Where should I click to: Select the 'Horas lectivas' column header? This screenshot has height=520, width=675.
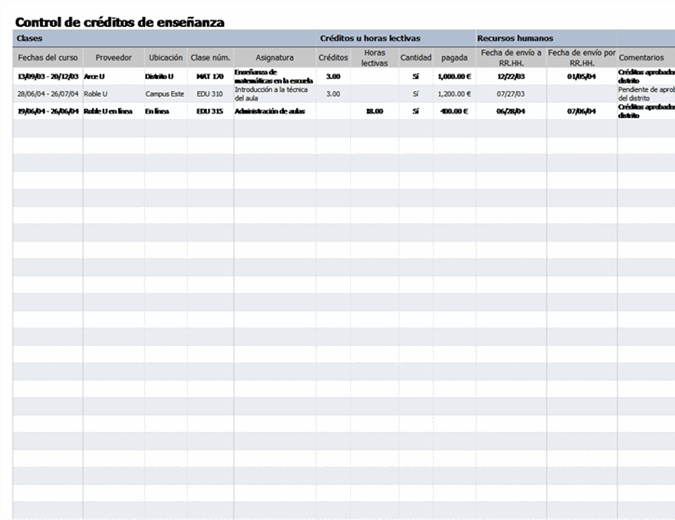pos(374,58)
